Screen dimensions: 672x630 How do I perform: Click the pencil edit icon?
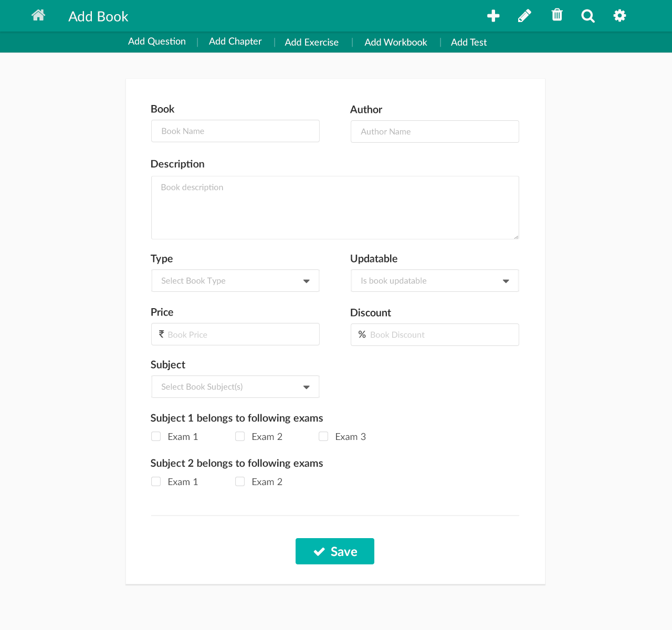point(524,16)
